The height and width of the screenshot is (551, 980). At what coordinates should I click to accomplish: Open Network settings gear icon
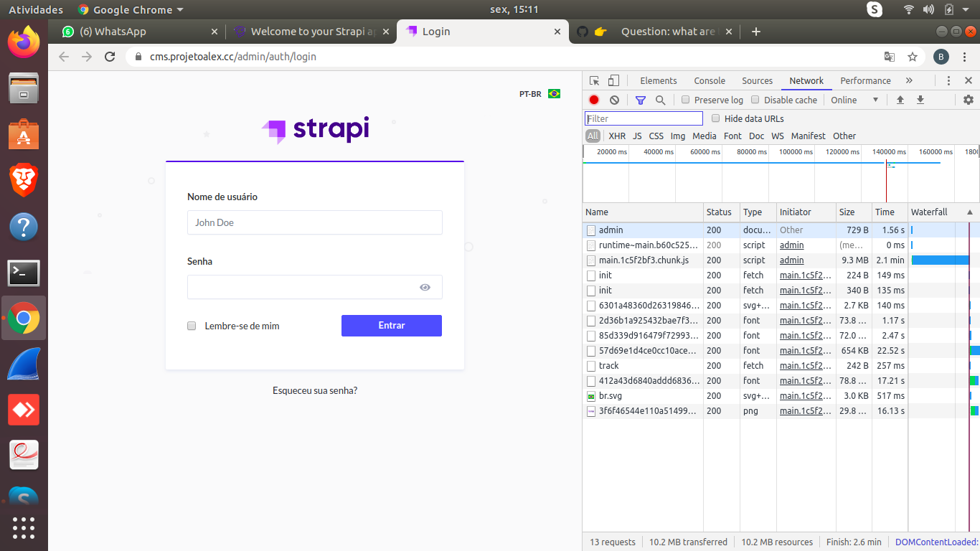tap(969, 100)
